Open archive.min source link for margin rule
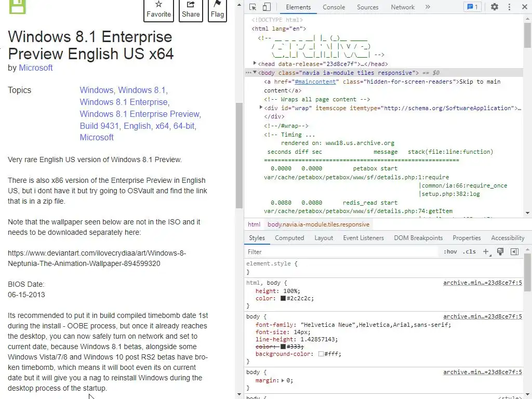 [x=483, y=372]
